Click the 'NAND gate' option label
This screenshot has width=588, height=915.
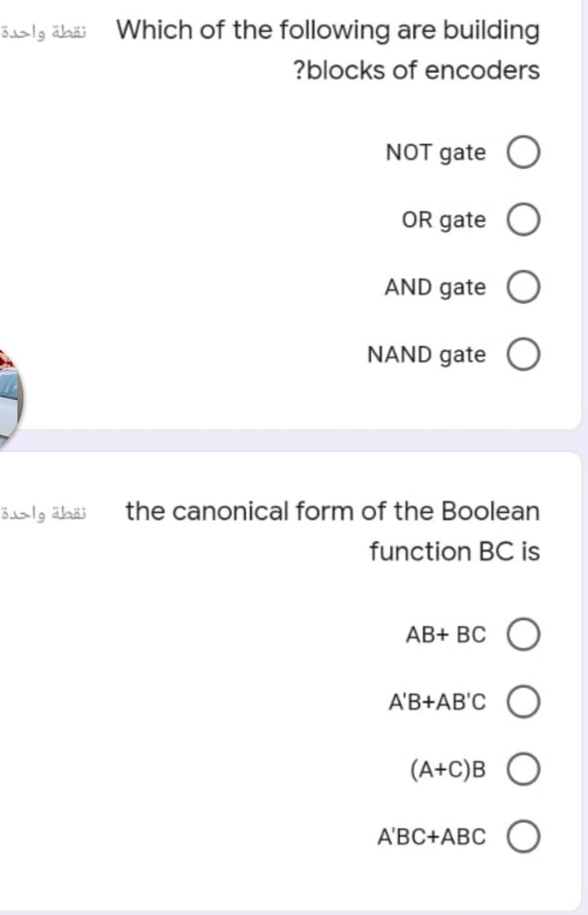pyautogui.click(x=427, y=355)
